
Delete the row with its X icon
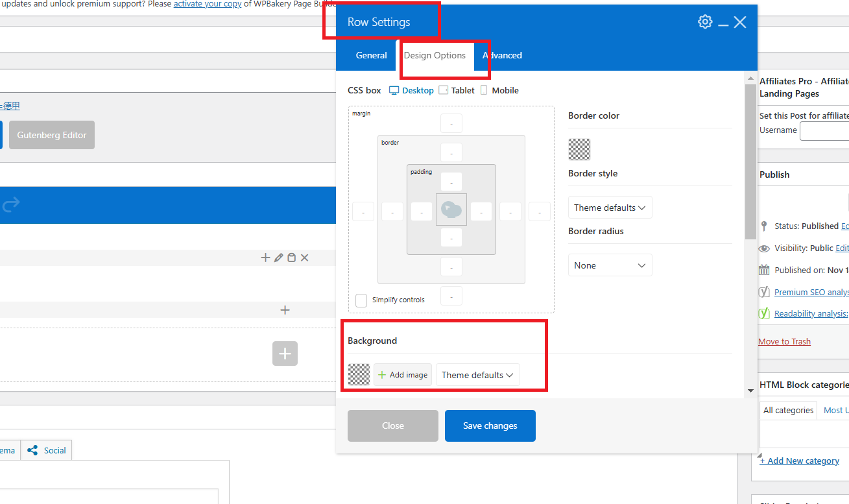305,258
